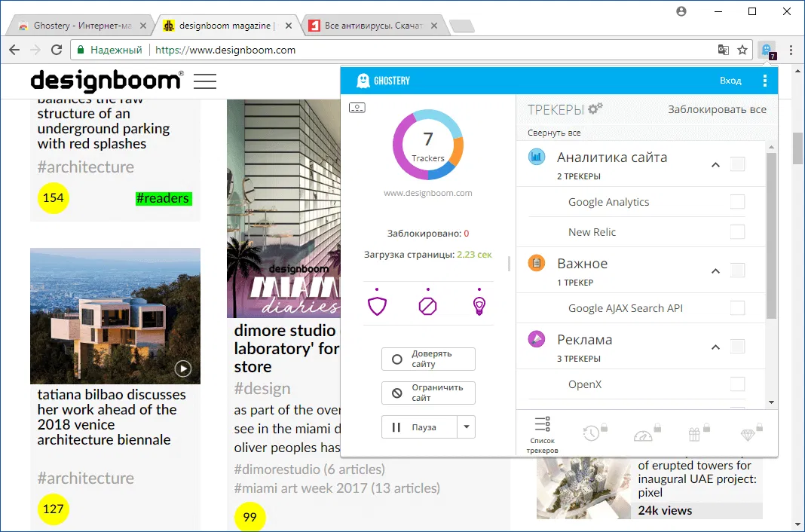The width and height of the screenshot is (805, 532).
Task: Select the purple shield icon
Action: 378,304
